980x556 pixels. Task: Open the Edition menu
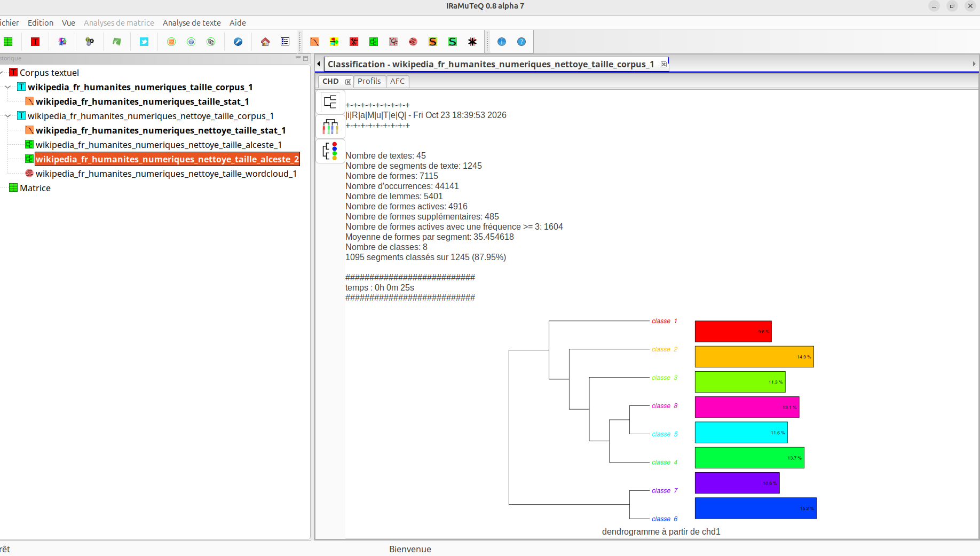point(41,23)
